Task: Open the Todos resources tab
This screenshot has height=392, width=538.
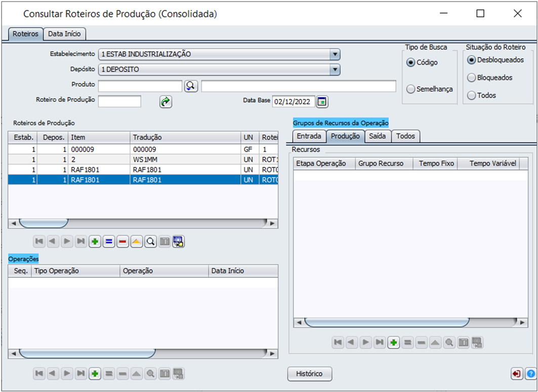Action: coord(405,136)
